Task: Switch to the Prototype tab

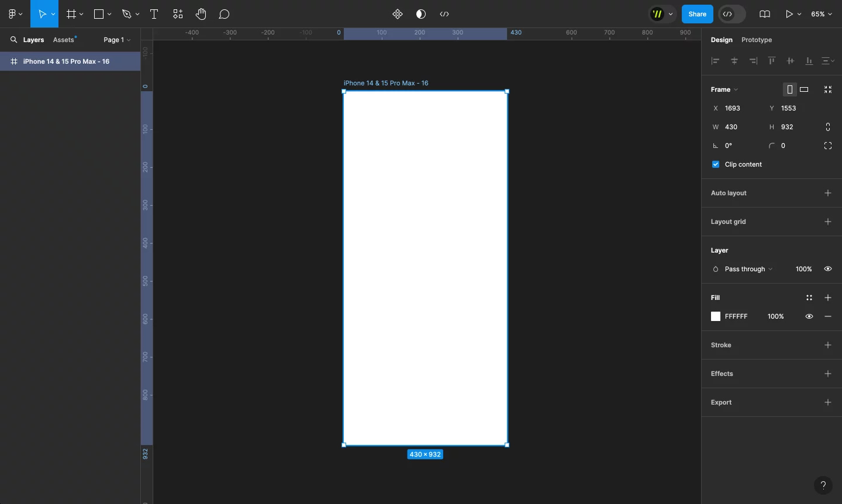Action: pyautogui.click(x=757, y=40)
